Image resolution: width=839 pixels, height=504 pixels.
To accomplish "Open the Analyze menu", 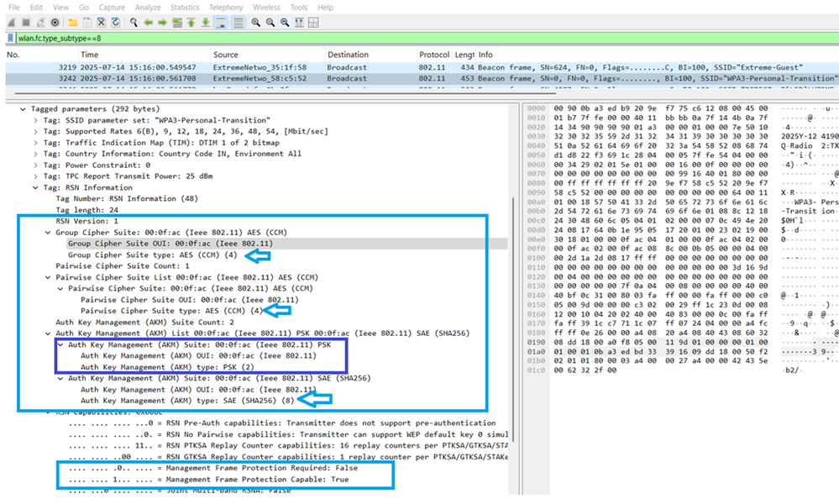I will click(x=148, y=8).
